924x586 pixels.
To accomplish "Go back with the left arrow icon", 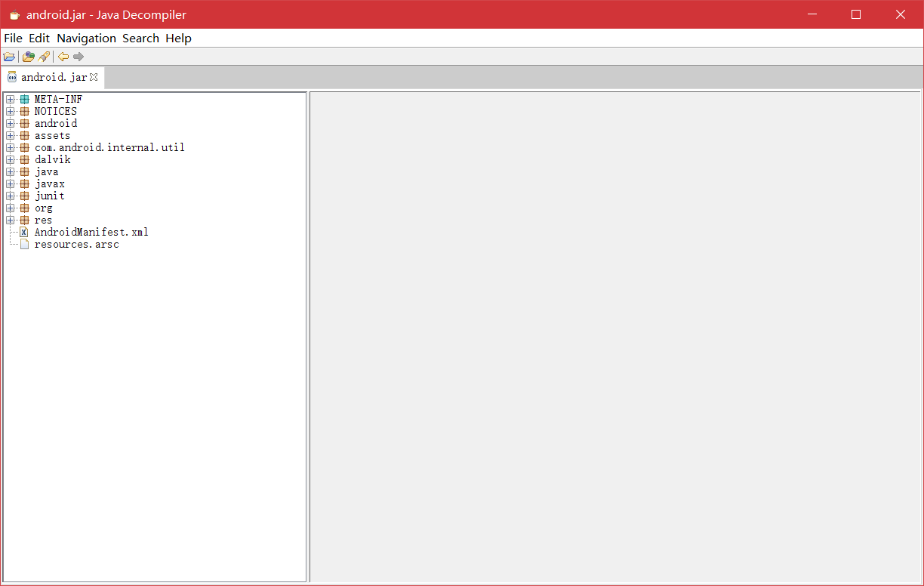I will pyautogui.click(x=63, y=57).
